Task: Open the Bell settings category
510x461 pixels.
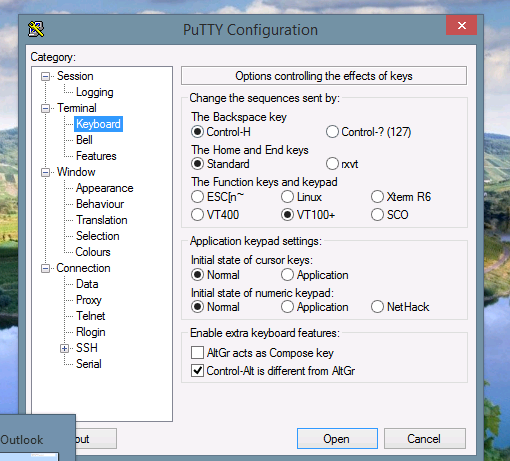Action: pyautogui.click(x=84, y=140)
